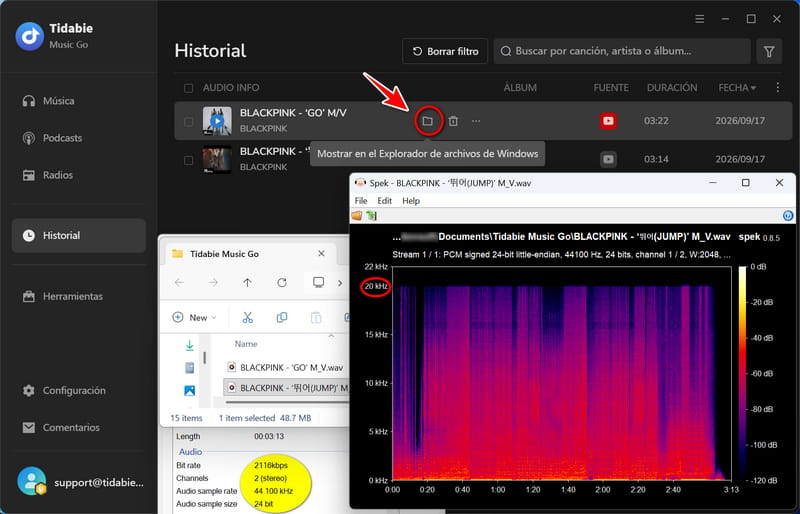800x514 pixels.
Task: Click the Borrar filtro button
Action: pyautogui.click(x=445, y=51)
